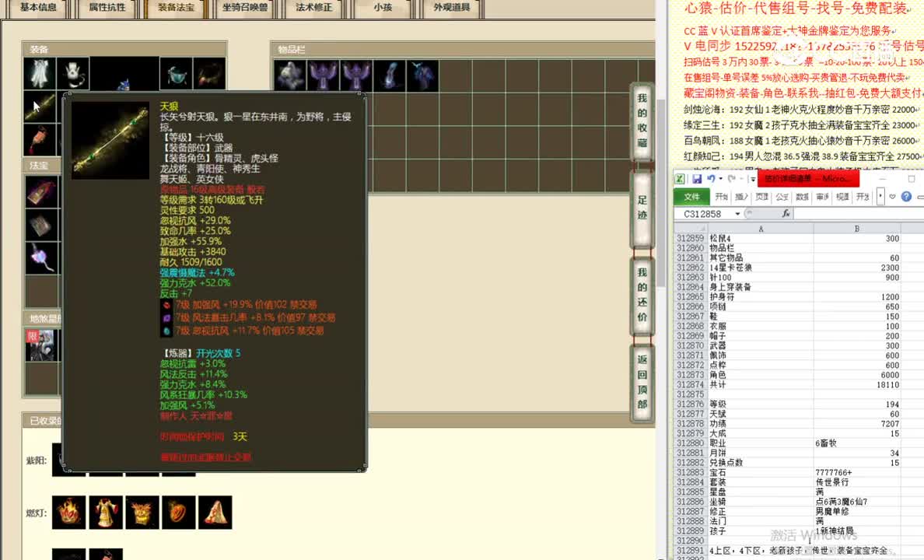Select the Insert Function fx icon

[786, 214]
